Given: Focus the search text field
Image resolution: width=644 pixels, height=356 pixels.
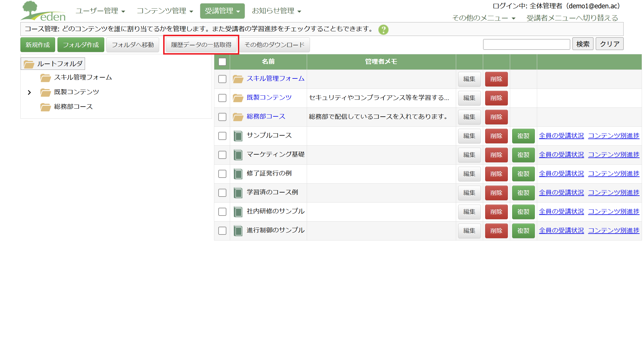Looking at the screenshot, I should point(527,44).
